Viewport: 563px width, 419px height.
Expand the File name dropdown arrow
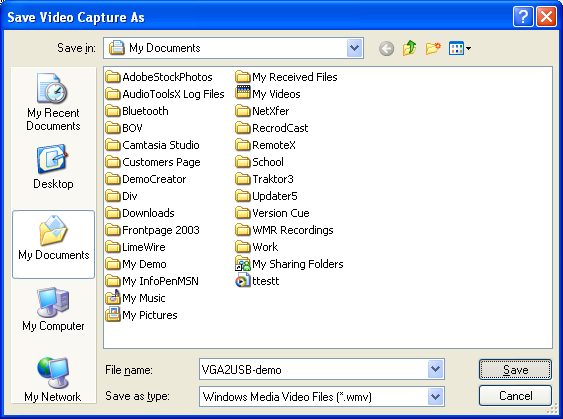tap(435, 369)
